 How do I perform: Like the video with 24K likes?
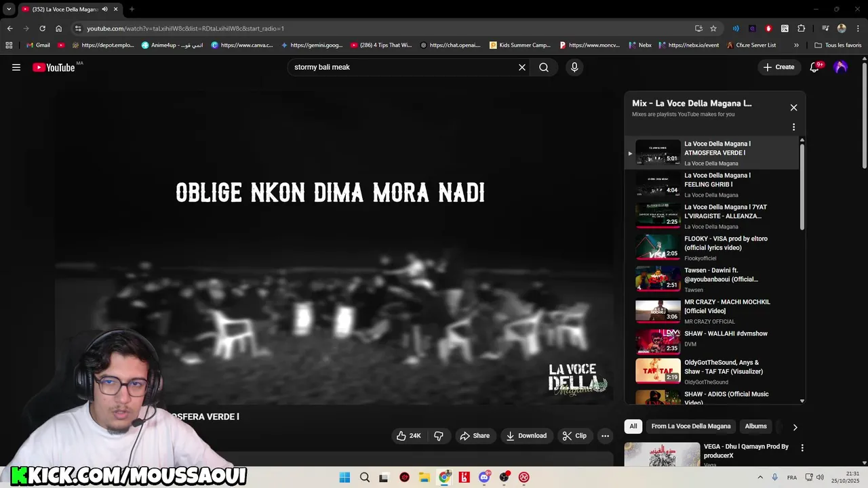[x=410, y=436]
